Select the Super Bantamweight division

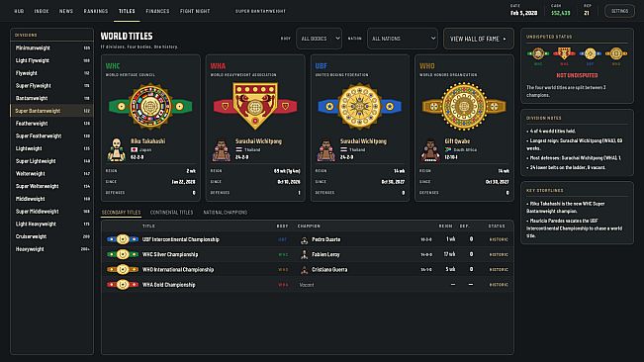tap(52, 111)
